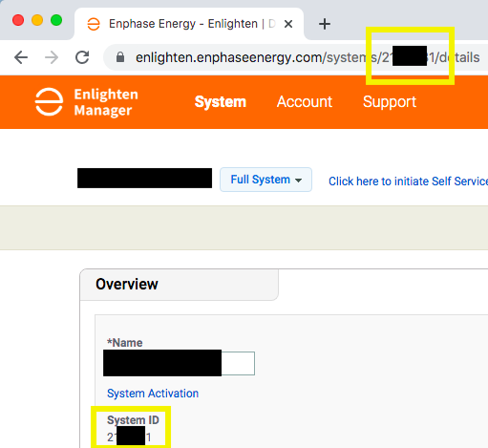Open the Account menu
488x448 pixels.
coord(305,102)
